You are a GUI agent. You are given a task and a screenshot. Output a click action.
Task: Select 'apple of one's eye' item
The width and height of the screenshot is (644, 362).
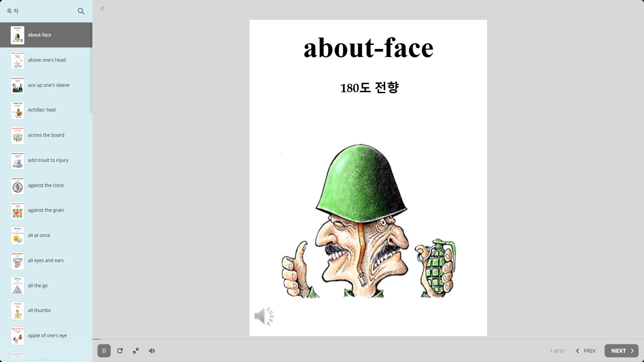pyautogui.click(x=47, y=336)
